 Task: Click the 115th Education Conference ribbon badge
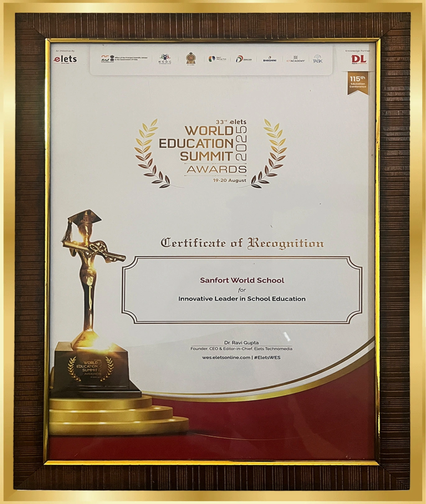pyautogui.click(x=358, y=83)
